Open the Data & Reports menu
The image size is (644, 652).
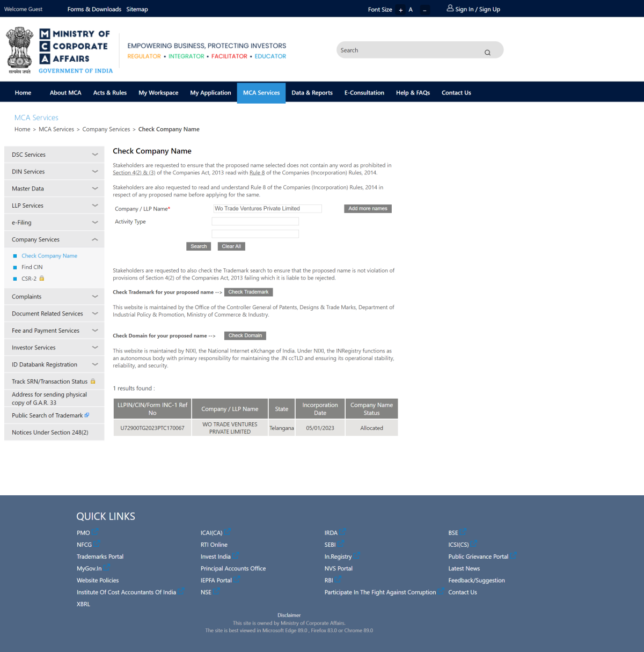point(312,93)
